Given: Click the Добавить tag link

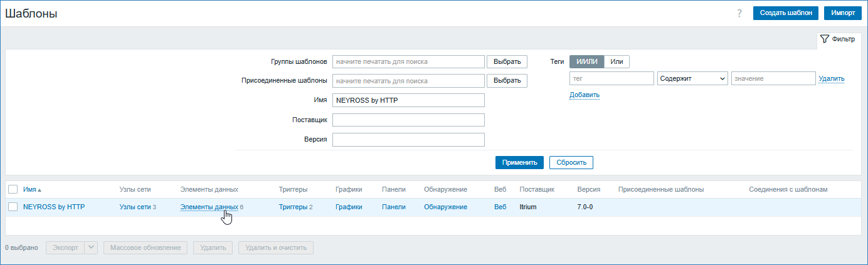Looking at the screenshot, I should [x=585, y=95].
